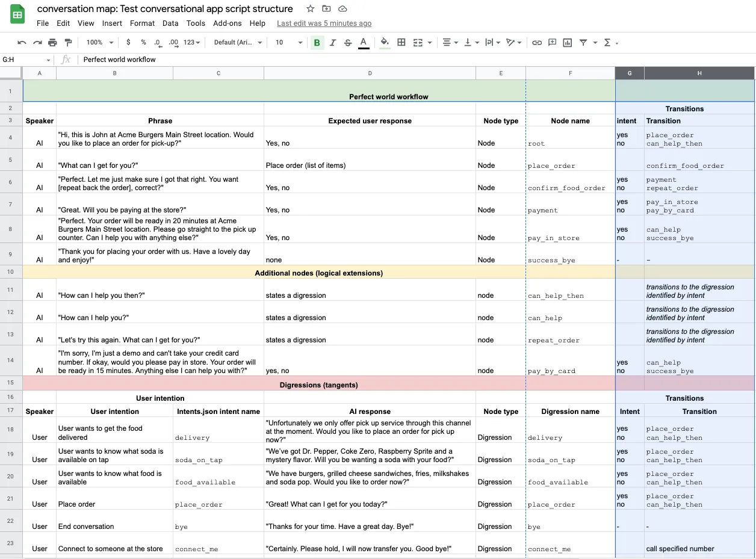The width and height of the screenshot is (756, 559).
Task: Click the fx formula icon
Action: point(66,60)
